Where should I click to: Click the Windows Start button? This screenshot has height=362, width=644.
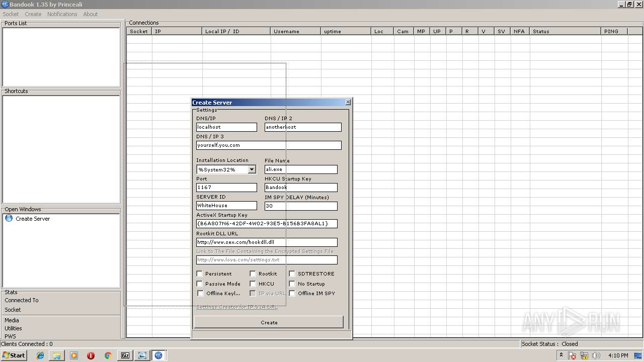tap(14, 355)
